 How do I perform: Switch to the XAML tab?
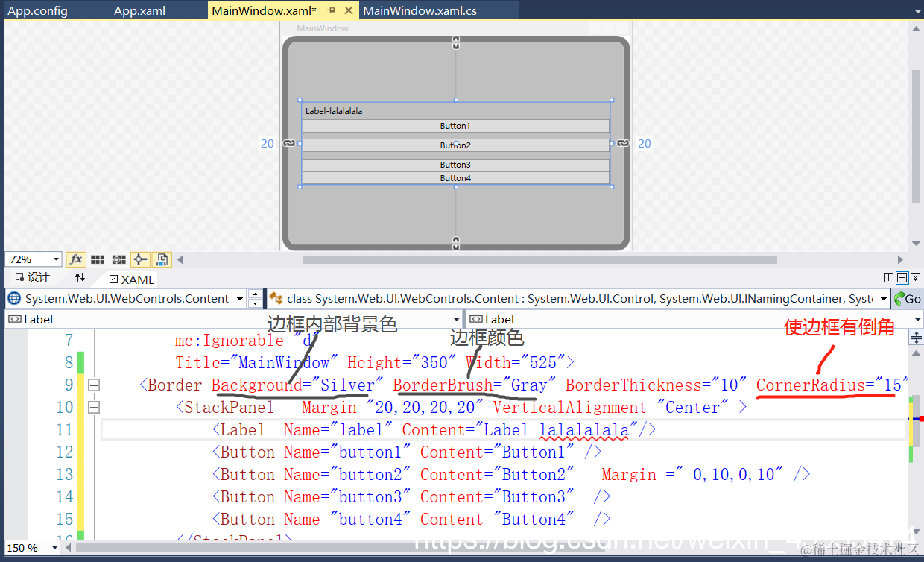pyautogui.click(x=131, y=280)
